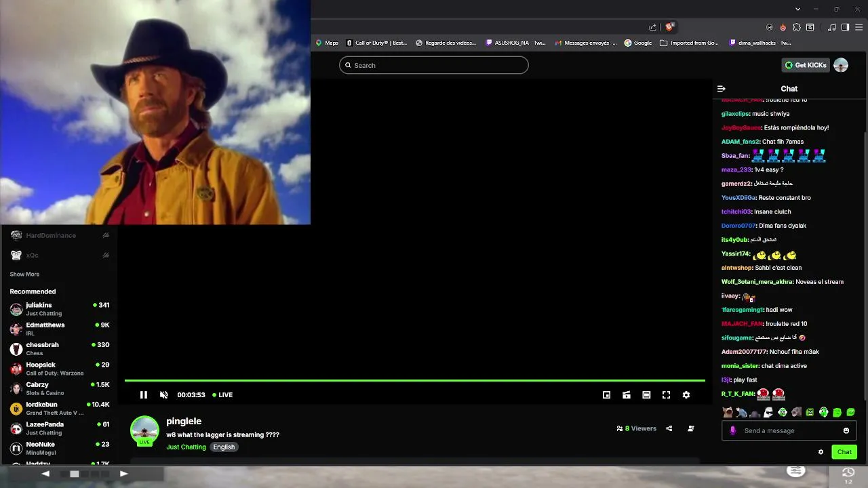Open NeoNuke recommended channel
The width and height of the screenshot is (868, 488).
tap(60, 448)
